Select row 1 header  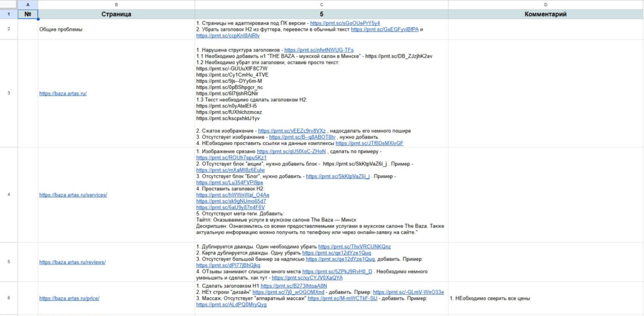click(9, 14)
